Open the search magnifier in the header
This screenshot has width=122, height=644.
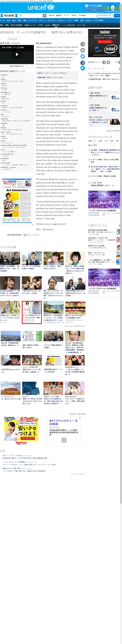click(21, 15)
